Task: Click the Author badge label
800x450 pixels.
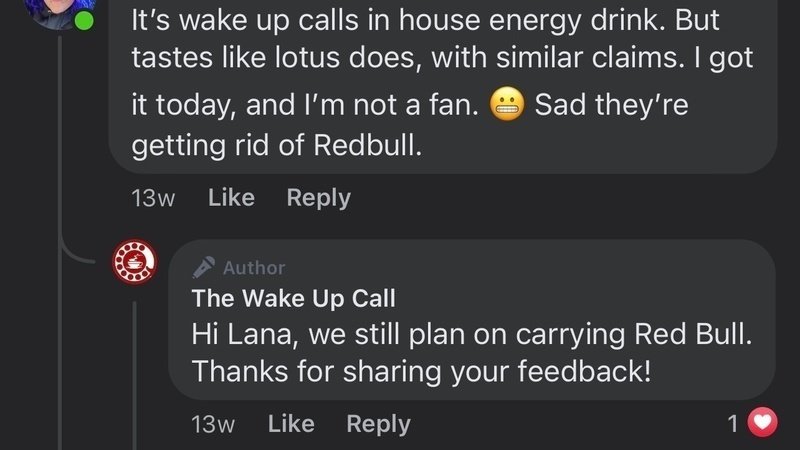Action: (x=254, y=267)
